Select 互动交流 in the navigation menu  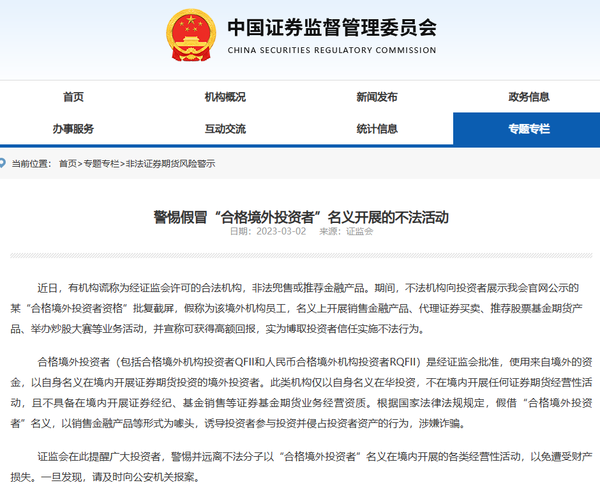point(225,129)
